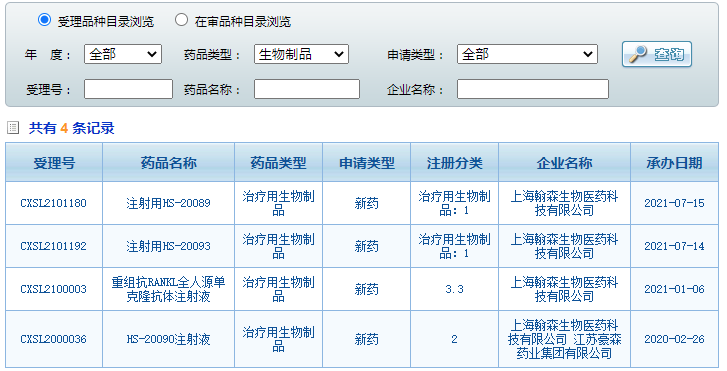Focus the 受理号 input field
This screenshot has width=727, height=371.
[x=128, y=89]
